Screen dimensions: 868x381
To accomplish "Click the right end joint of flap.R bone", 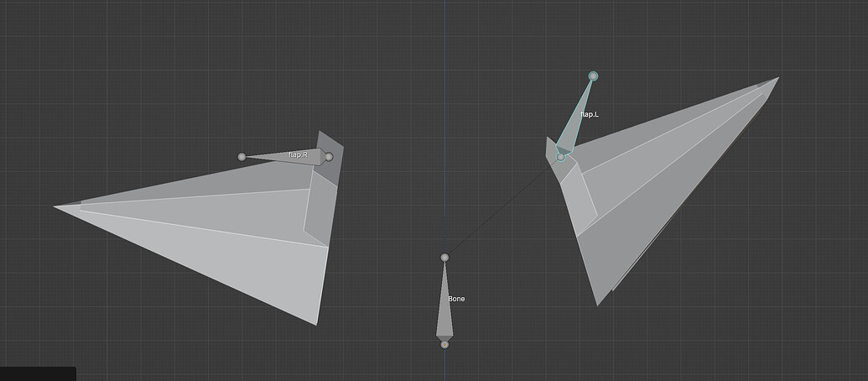I will 329,157.
